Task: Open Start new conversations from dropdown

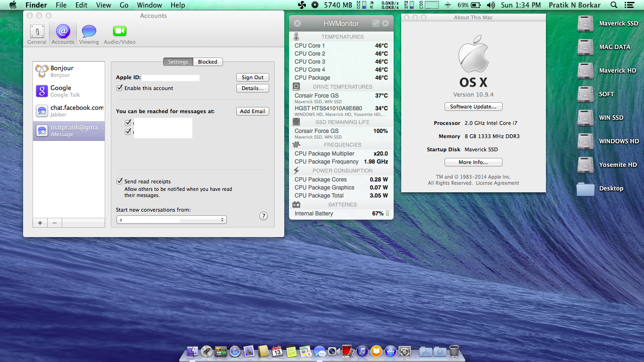Action: tap(172, 220)
